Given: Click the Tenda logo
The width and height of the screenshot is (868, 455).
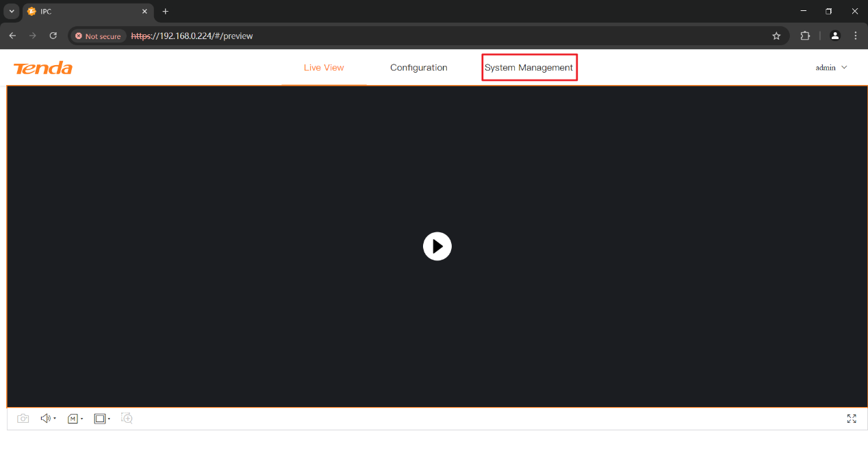Looking at the screenshot, I should pos(43,68).
